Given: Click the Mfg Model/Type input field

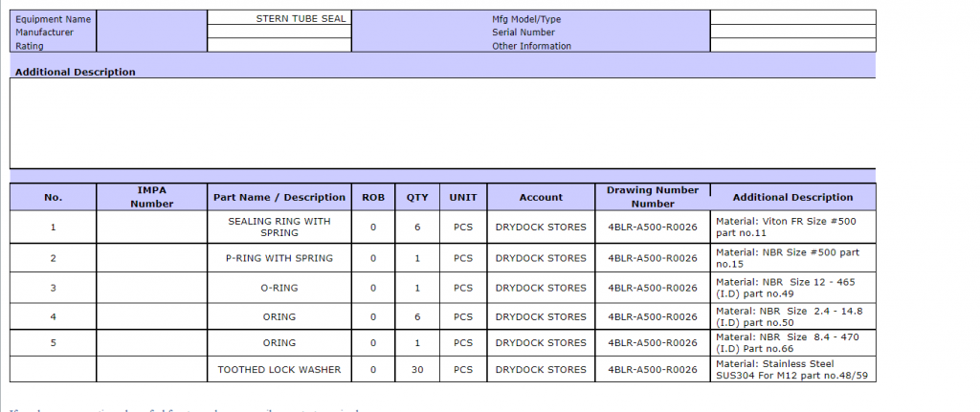Looking at the screenshot, I should coord(792,17).
